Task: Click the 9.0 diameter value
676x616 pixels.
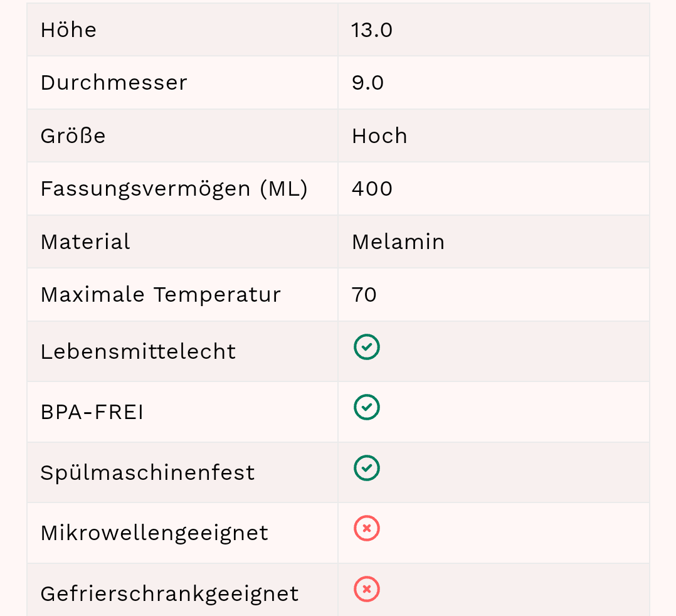Action: [368, 83]
